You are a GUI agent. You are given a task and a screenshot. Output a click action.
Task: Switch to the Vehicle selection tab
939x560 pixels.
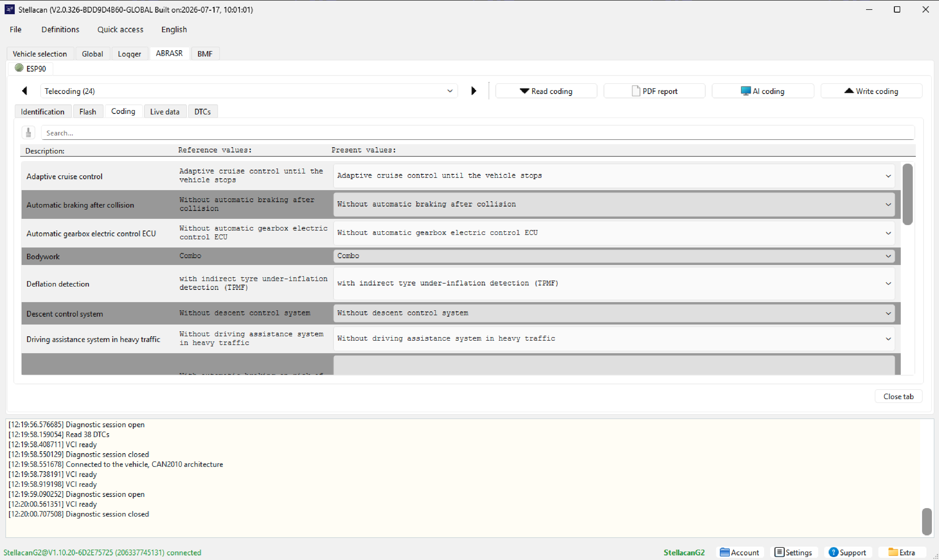(40, 54)
